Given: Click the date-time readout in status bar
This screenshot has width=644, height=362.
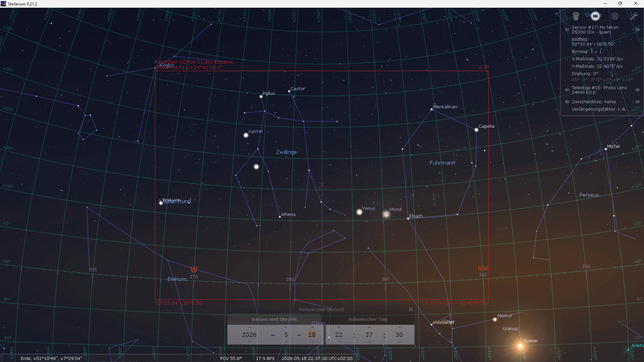Looking at the screenshot, I should tap(317, 358).
